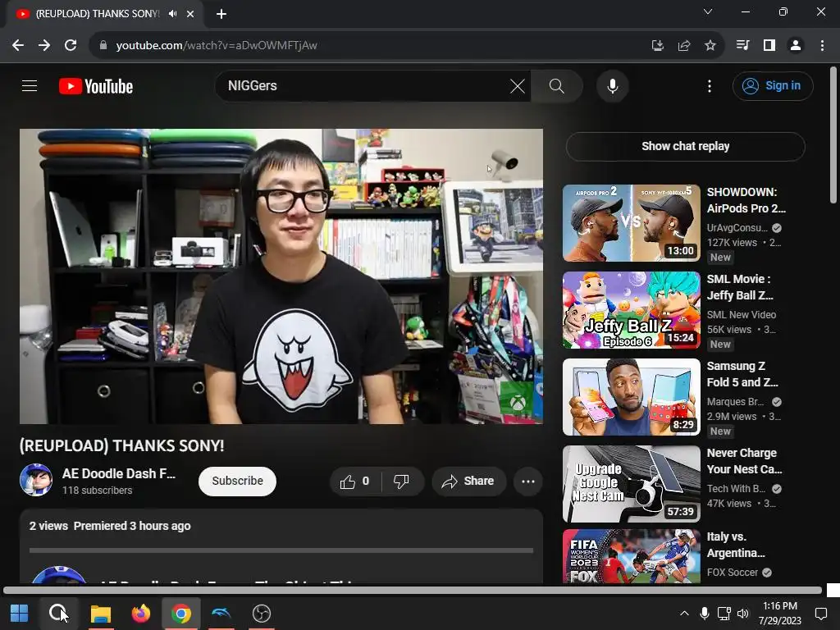Image resolution: width=840 pixels, height=630 pixels.
Task: Bookmark this page with the star icon
Action: tap(710, 46)
